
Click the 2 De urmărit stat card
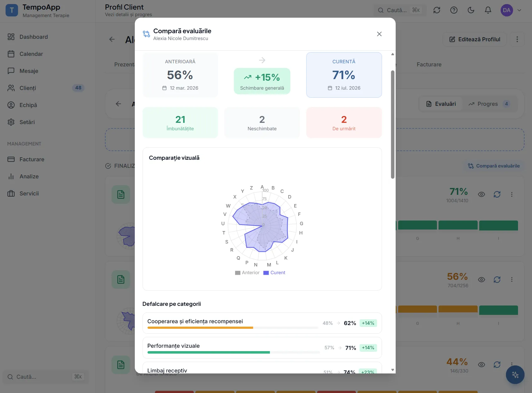pos(344,123)
